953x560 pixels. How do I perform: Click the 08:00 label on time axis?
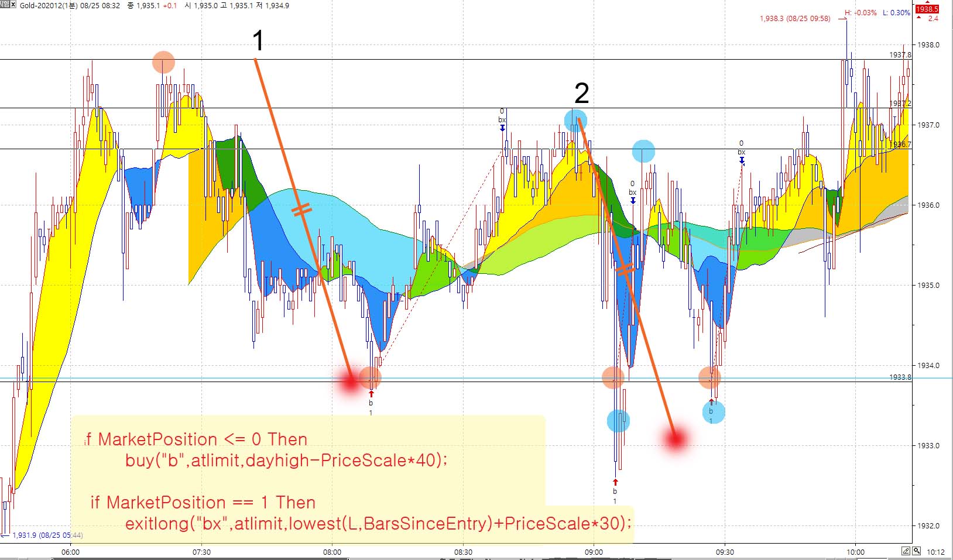point(332,552)
